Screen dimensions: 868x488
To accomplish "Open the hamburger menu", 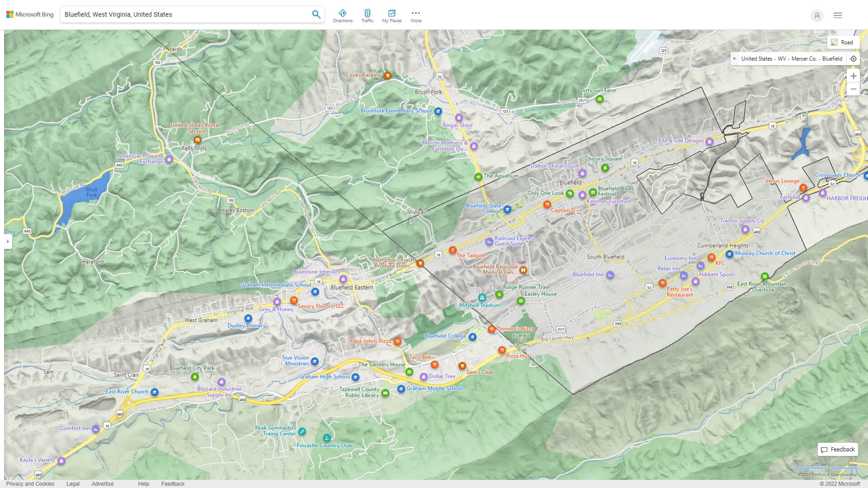I will pos(838,15).
